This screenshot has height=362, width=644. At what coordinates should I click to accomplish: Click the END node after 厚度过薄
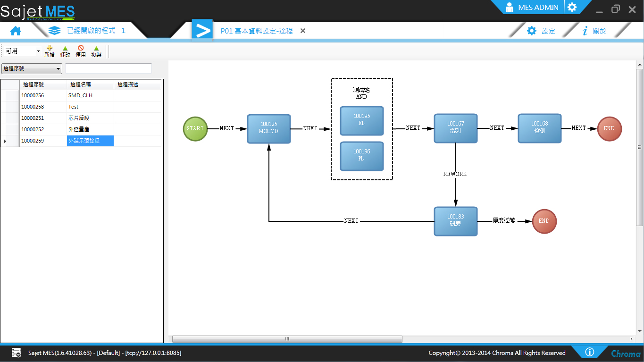click(544, 221)
